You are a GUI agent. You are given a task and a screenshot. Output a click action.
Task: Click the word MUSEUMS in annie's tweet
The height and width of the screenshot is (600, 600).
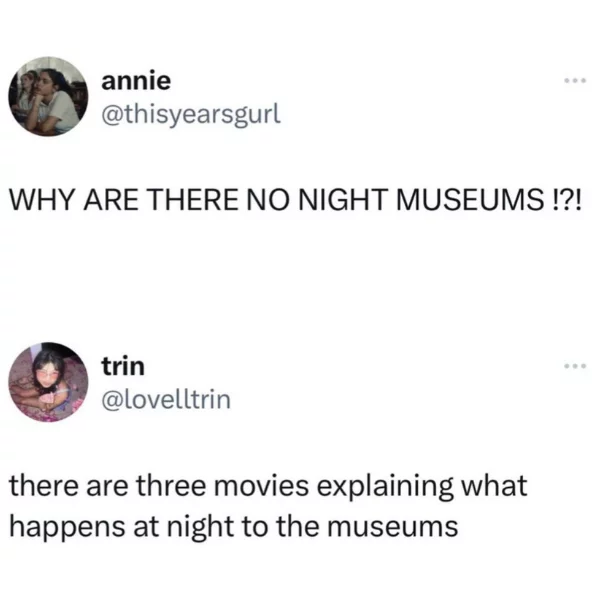[x=470, y=200]
